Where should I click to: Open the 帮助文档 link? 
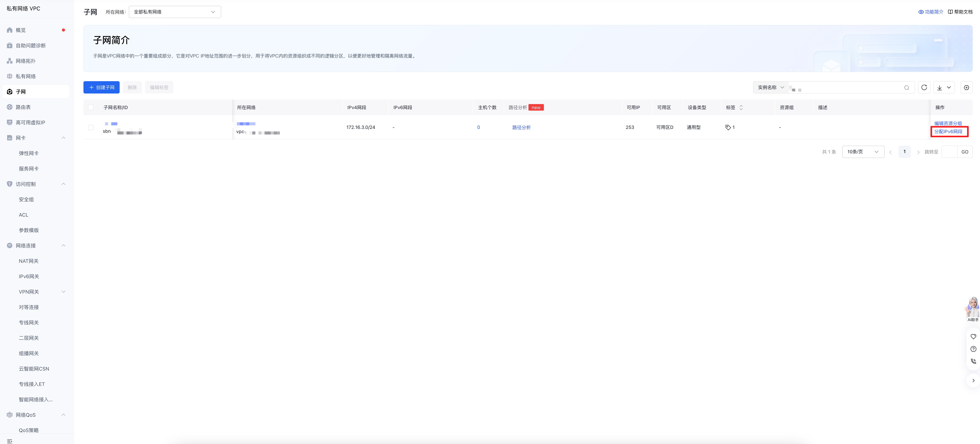[960, 12]
